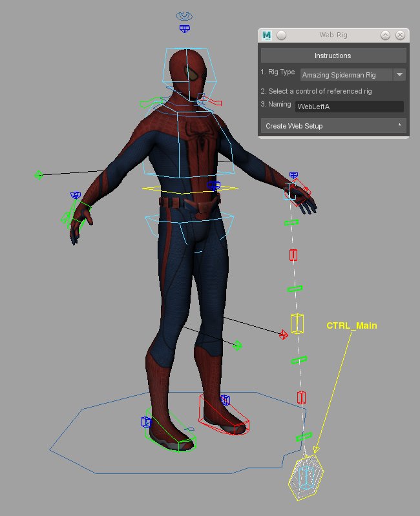Select the yellow cylinder web mid control
Viewport: 420px width, 516px height.
pos(297,324)
